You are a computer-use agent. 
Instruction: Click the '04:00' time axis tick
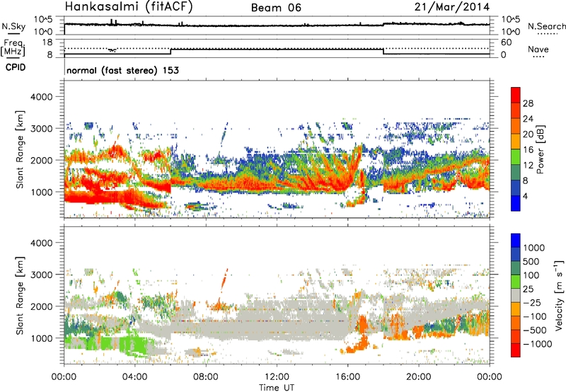(x=134, y=377)
